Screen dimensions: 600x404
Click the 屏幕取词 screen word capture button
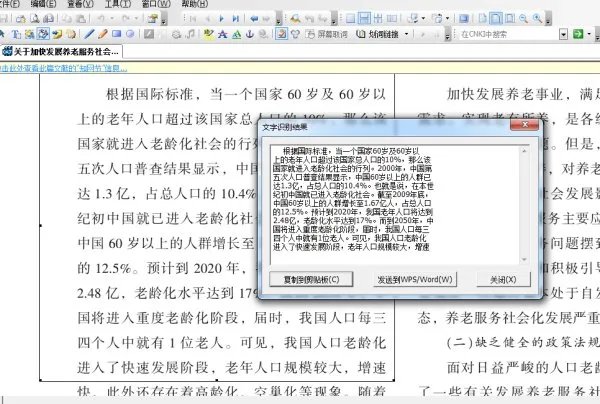[x=327, y=34]
